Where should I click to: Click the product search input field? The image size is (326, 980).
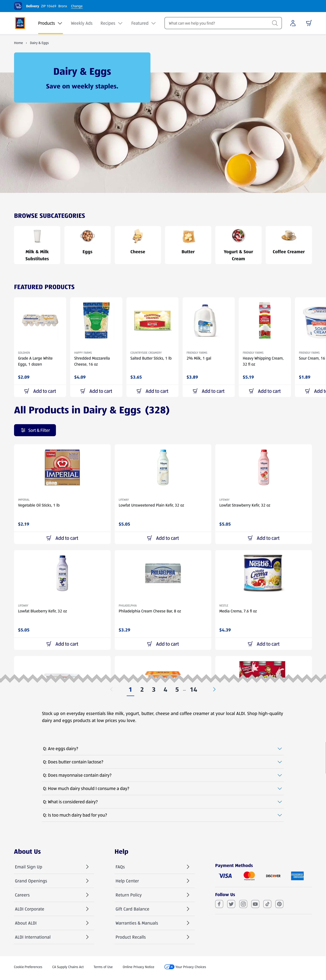pos(219,23)
